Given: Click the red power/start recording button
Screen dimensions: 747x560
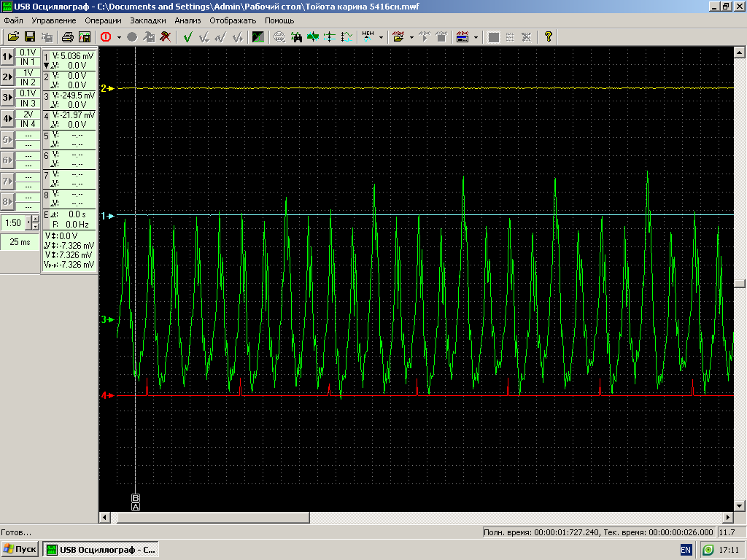Looking at the screenshot, I should tap(106, 36).
